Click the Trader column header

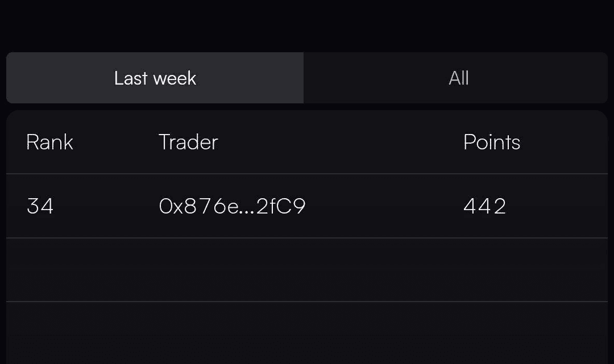pos(188,142)
